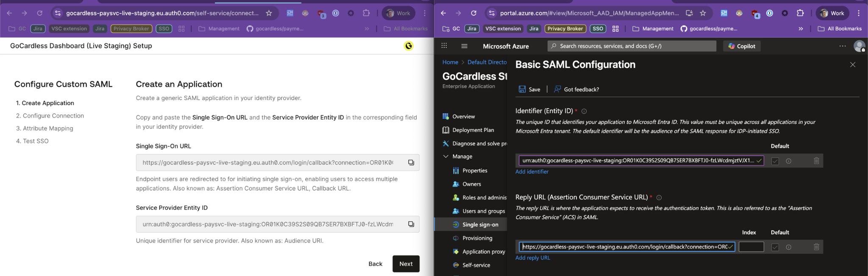Close the Basic SAML Configuration panel

852,65
